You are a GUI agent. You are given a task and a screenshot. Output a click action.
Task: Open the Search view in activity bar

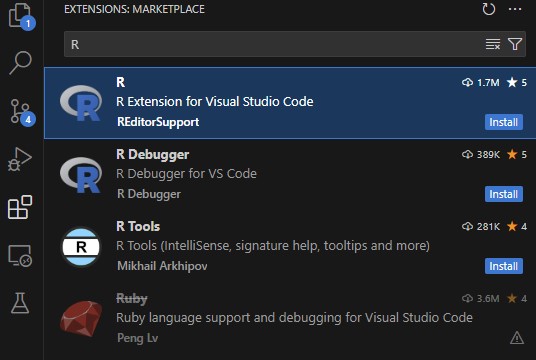click(21, 63)
